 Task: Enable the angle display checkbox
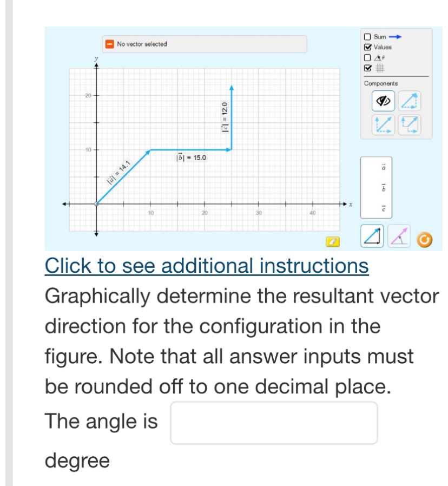point(367,57)
